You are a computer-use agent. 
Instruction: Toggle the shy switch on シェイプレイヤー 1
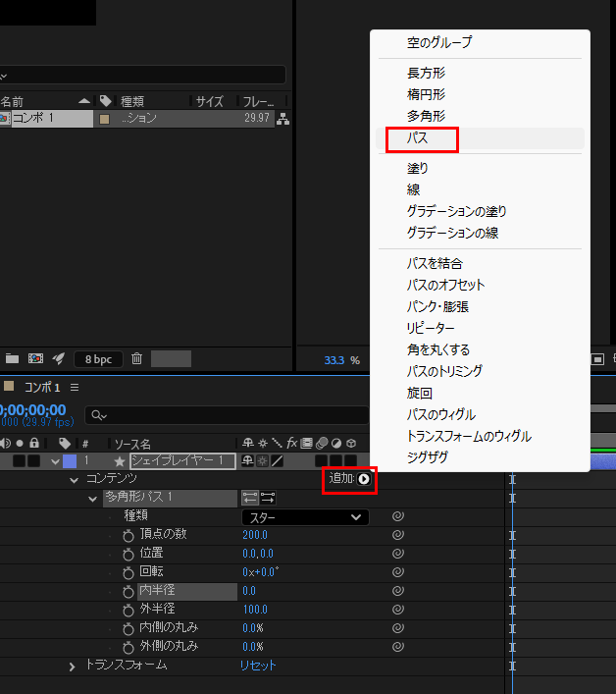pyautogui.click(x=246, y=461)
